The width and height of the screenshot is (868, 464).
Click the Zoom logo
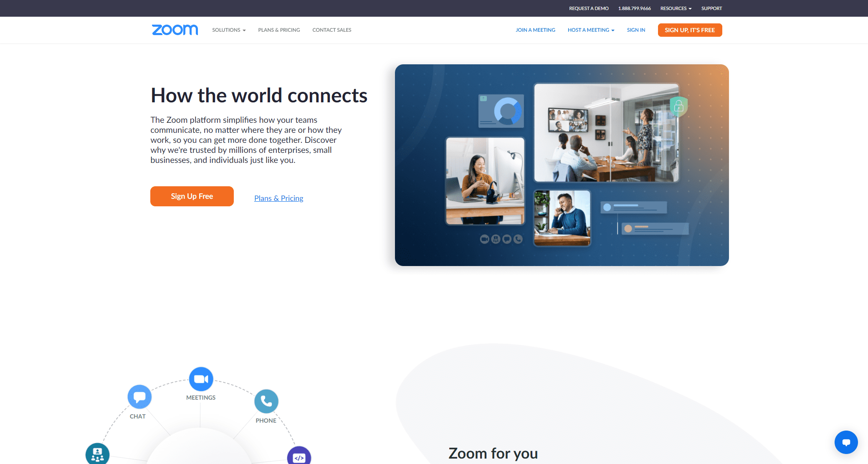[x=175, y=30]
